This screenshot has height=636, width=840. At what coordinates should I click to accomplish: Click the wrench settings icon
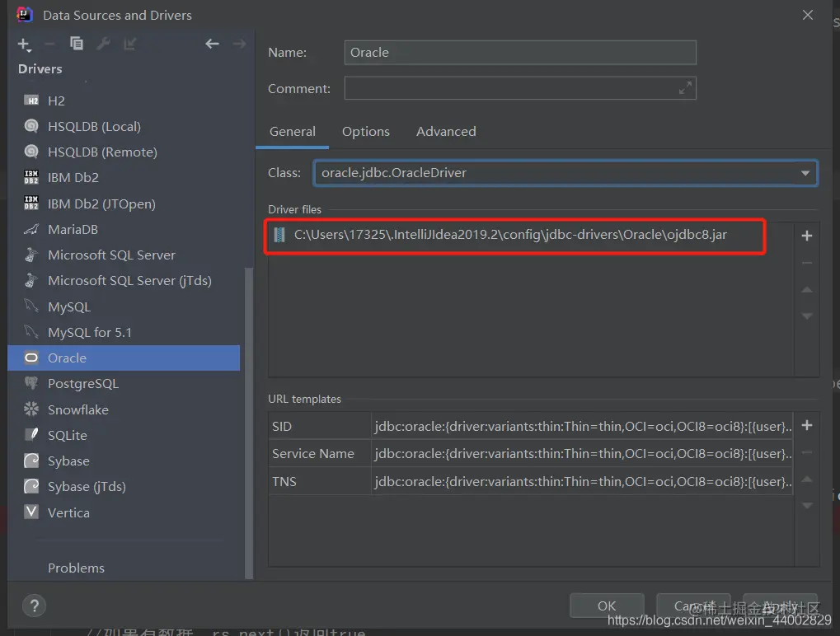(x=103, y=44)
